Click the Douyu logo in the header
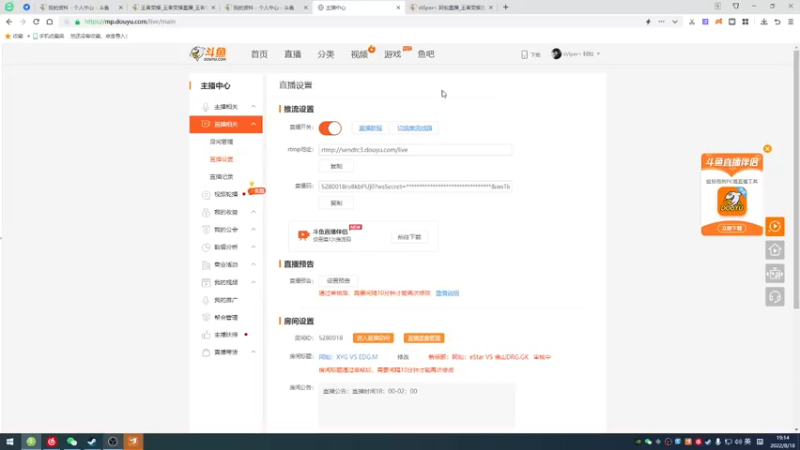Viewport: 800px width, 450px height. [208, 54]
